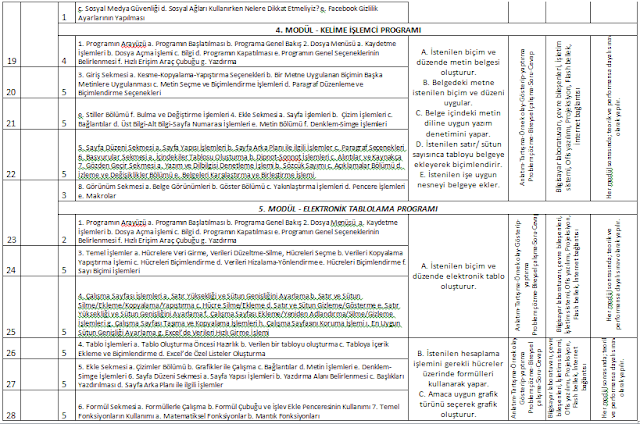Click the '6. Formül Sekmesi' topic cell
The image size is (640, 424).
pos(242,406)
